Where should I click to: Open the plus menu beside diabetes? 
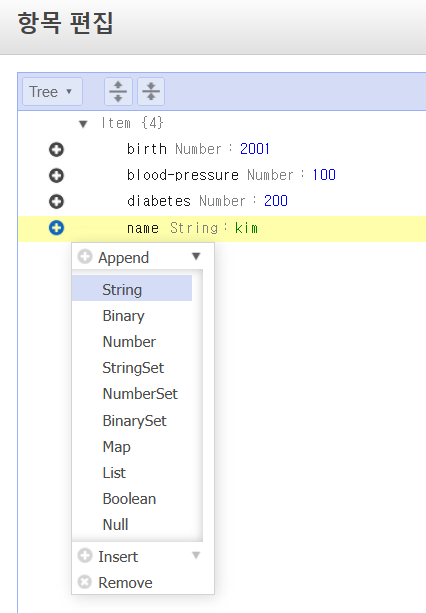coord(56,202)
